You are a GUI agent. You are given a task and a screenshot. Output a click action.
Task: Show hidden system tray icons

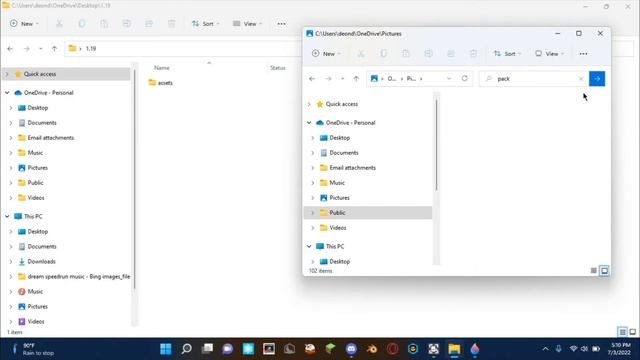coord(545,349)
